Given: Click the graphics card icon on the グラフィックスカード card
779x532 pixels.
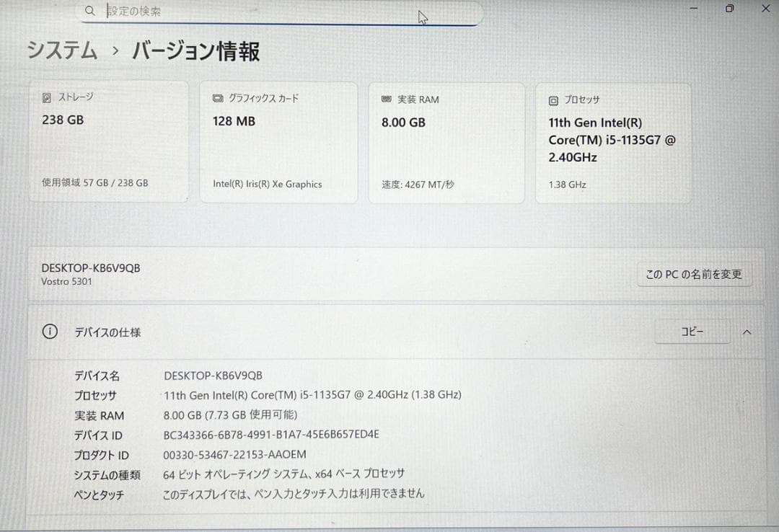Looking at the screenshot, I should [218, 99].
